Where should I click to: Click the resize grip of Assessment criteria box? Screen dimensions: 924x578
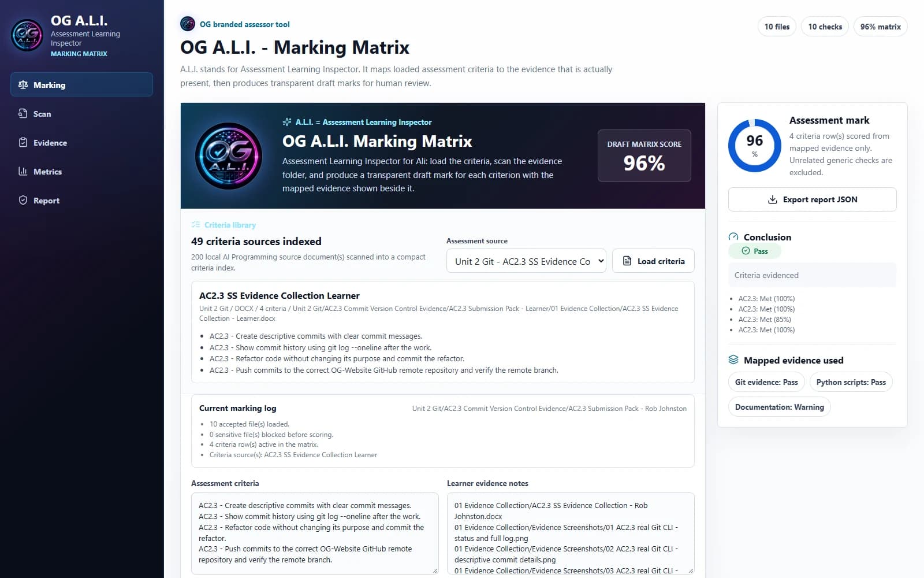pyautogui.click(x=435, y=570)
